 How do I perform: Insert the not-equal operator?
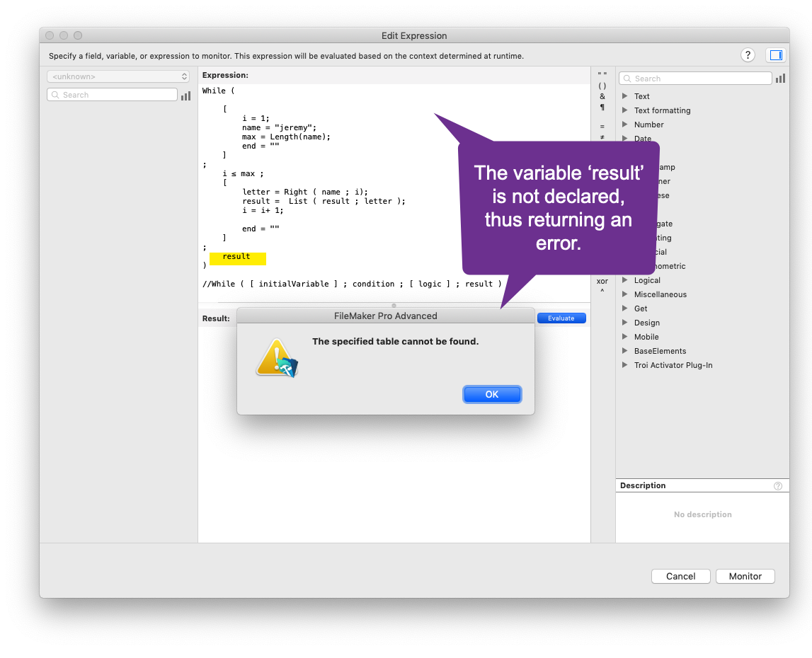pyautogui.click(x=602, y=137)
